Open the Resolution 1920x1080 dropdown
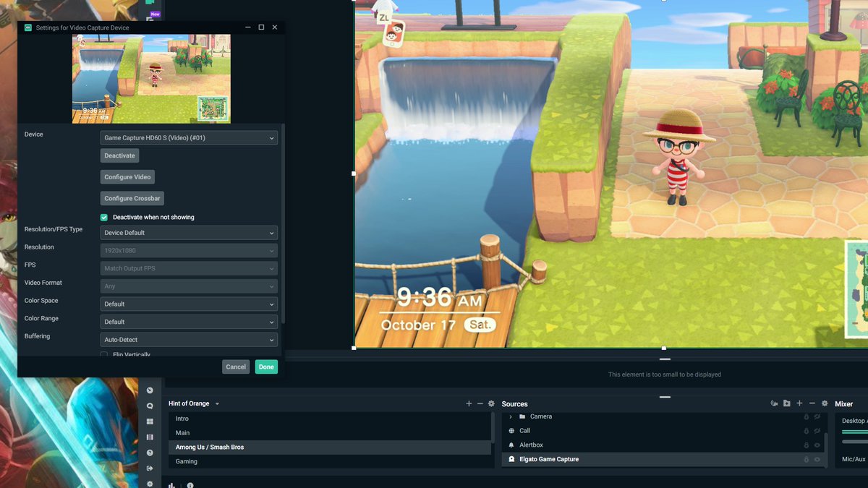Screen dimensions: 868x488 click(x=189, y=250)
